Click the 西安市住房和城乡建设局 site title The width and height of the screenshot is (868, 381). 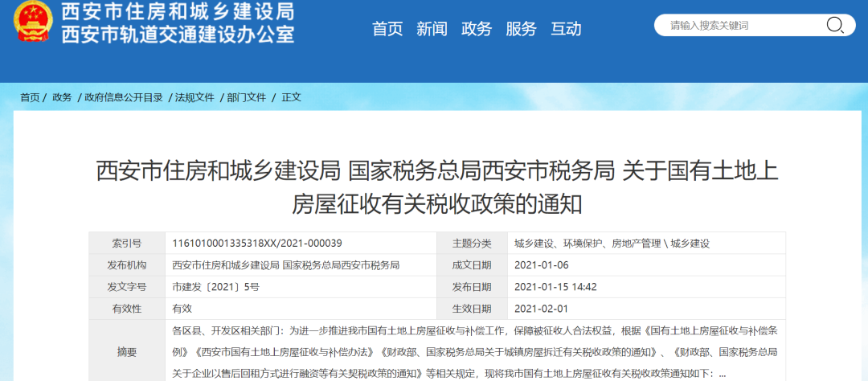[x=178, y=12]
